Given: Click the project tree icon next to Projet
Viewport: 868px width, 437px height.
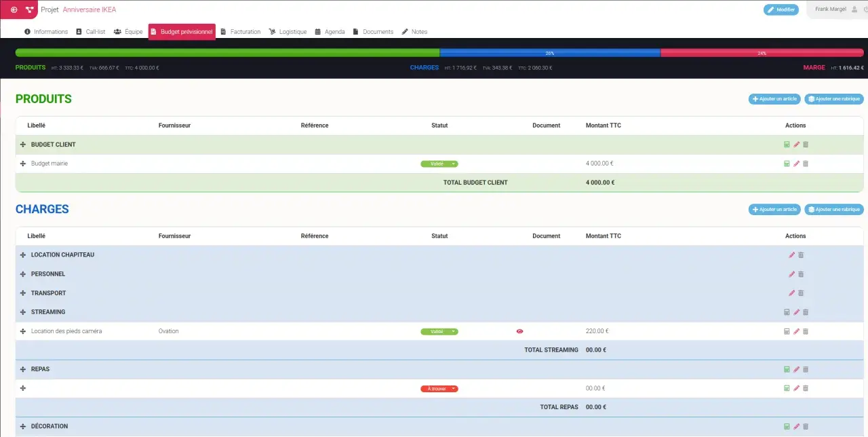Looking at the screenshot, I should 29,9.
